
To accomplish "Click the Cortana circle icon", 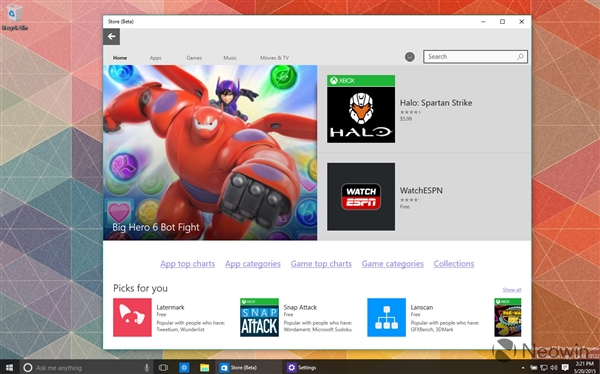I will tap(28, 367).
